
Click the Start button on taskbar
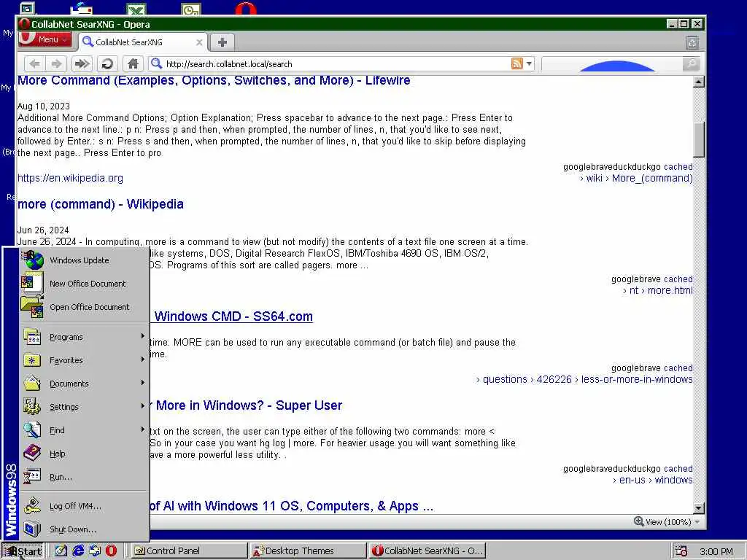[x=23, y=551]
